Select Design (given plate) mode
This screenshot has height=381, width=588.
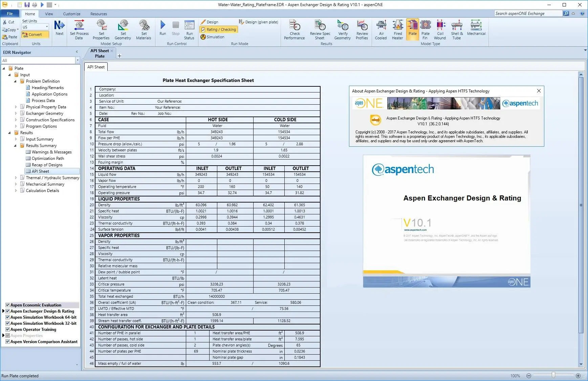(x=258, y=22)
